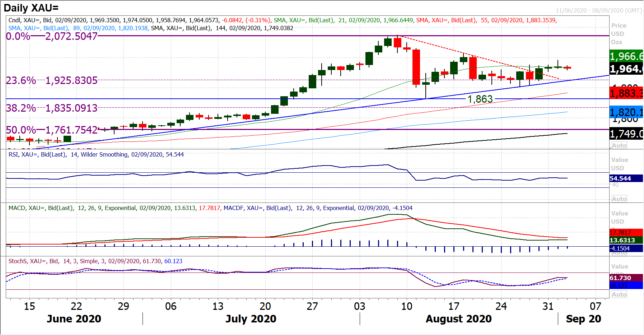
Task: Toggle Auto scaling in the Stochastic panel
Action: click(619, 294)
